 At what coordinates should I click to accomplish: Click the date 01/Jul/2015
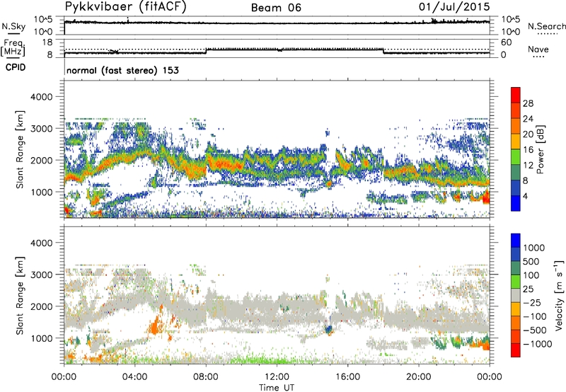(x=454, y=7)
